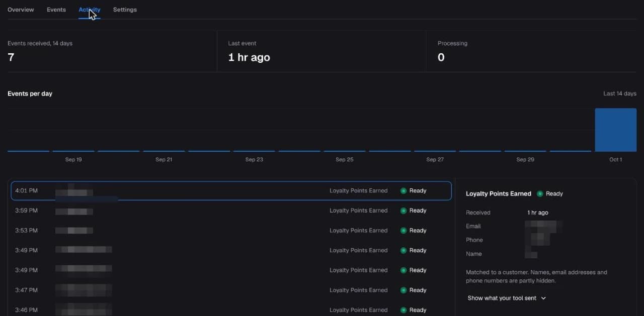Screen dimensions: 644x316
Task: Select the 3:47 PM event row
Action: [x=231, y=290]
